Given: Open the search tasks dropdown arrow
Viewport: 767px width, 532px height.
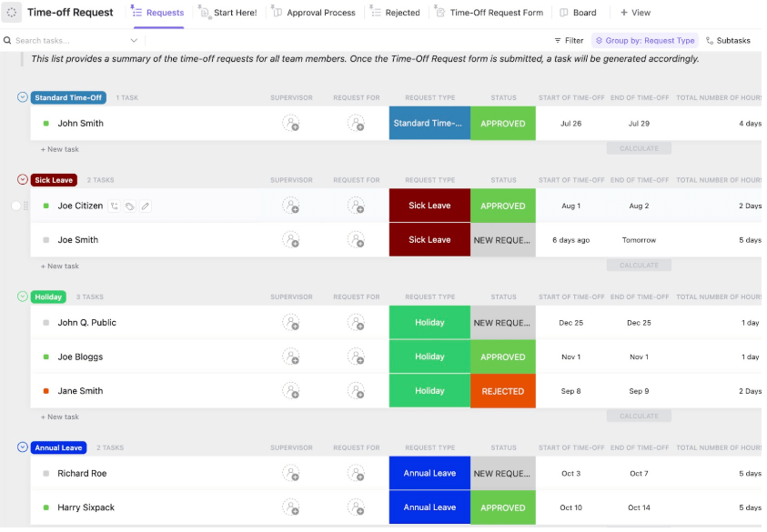Looking at the screenshot, I should click(x=135, y=41).
